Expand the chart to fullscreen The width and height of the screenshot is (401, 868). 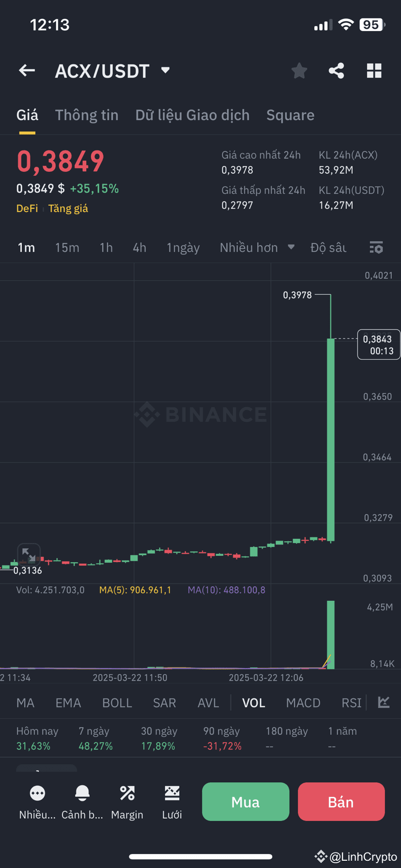coord(29,553)
